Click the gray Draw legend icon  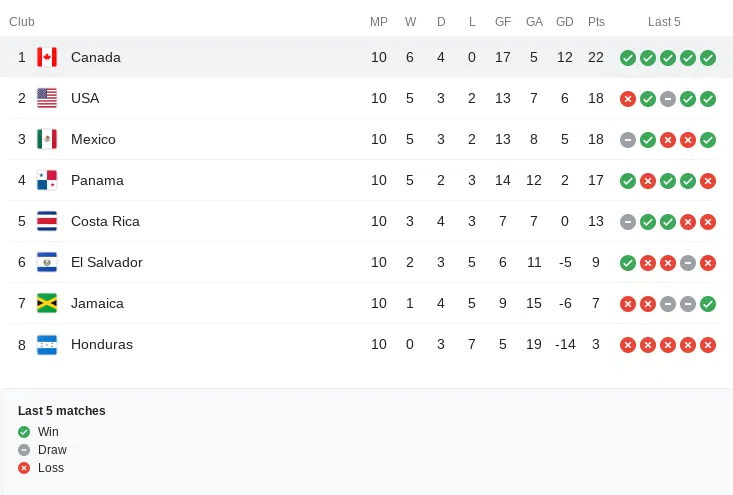coord(24,450)
